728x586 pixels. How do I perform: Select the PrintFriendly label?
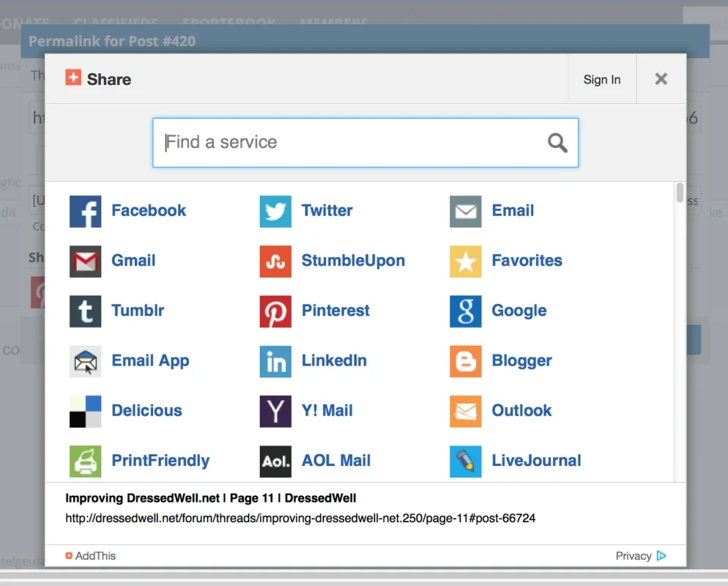[x=160, y=461]
